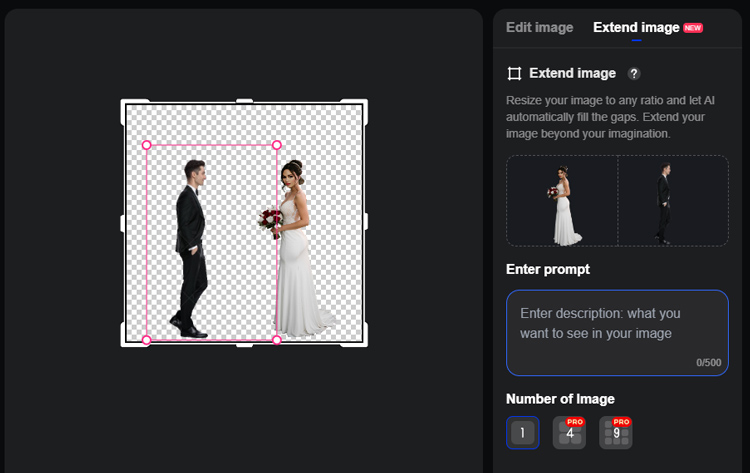Grab the top-right pink selection handle

[x=276, y=145]
